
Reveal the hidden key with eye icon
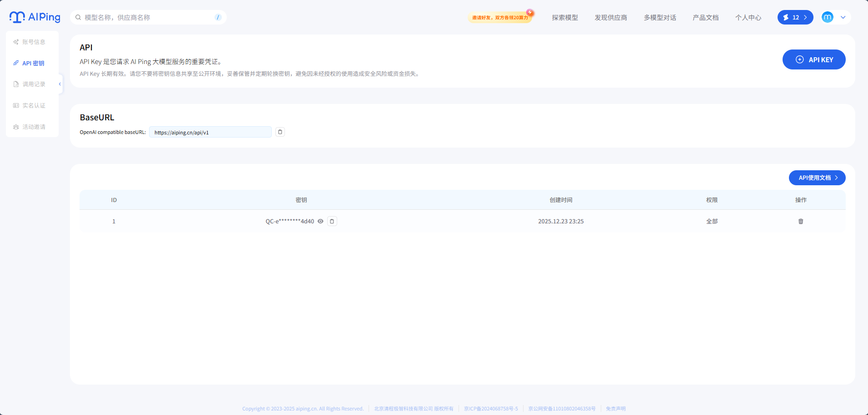click(x=320, y=221)
